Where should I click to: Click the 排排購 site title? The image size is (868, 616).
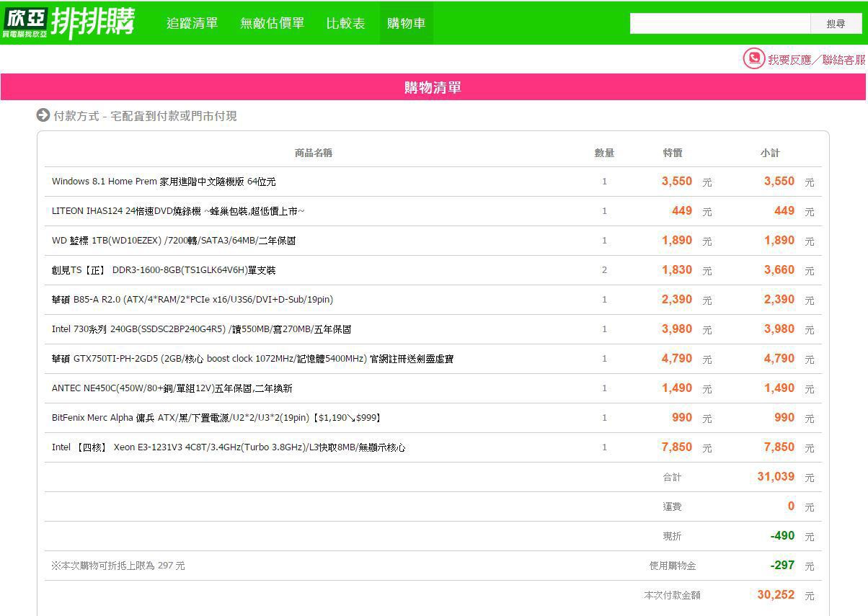pyautogui.click(x=92, y=22)
